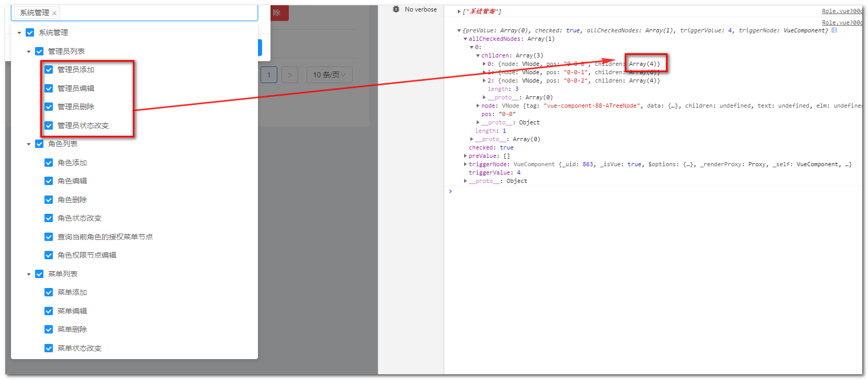Click the pos: "0-0" console line
Screen dimensions: 868x380
(x=498, y=114)
